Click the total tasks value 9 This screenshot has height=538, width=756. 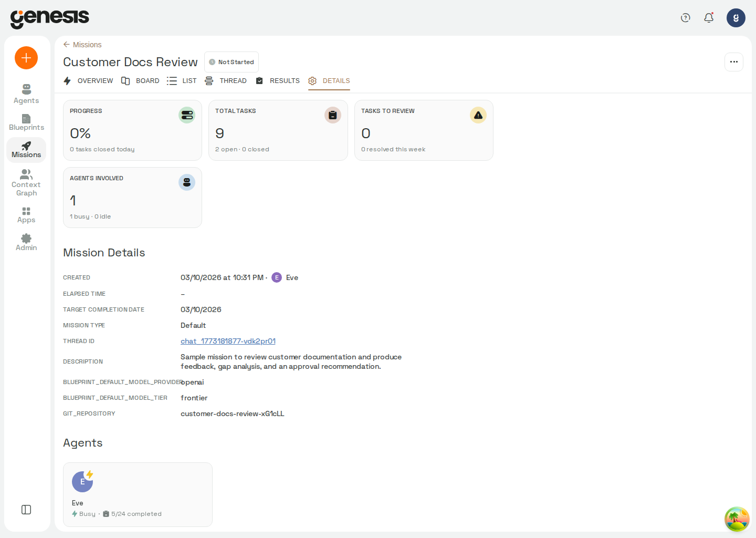click(x=219, y=133)
